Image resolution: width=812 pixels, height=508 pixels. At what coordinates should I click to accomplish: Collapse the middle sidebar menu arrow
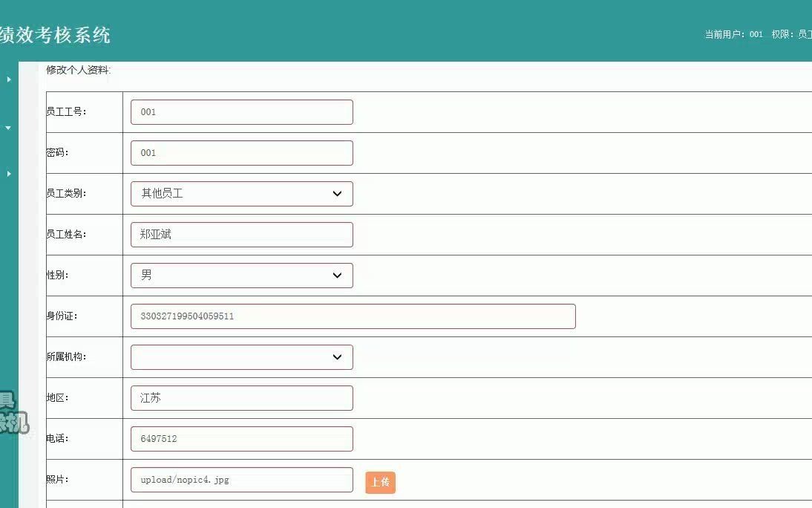[8, 127]
